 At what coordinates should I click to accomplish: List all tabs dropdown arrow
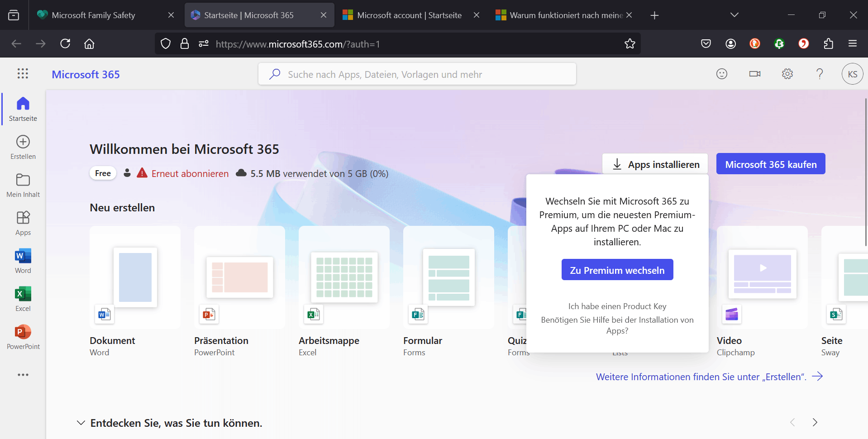[734, 15]
